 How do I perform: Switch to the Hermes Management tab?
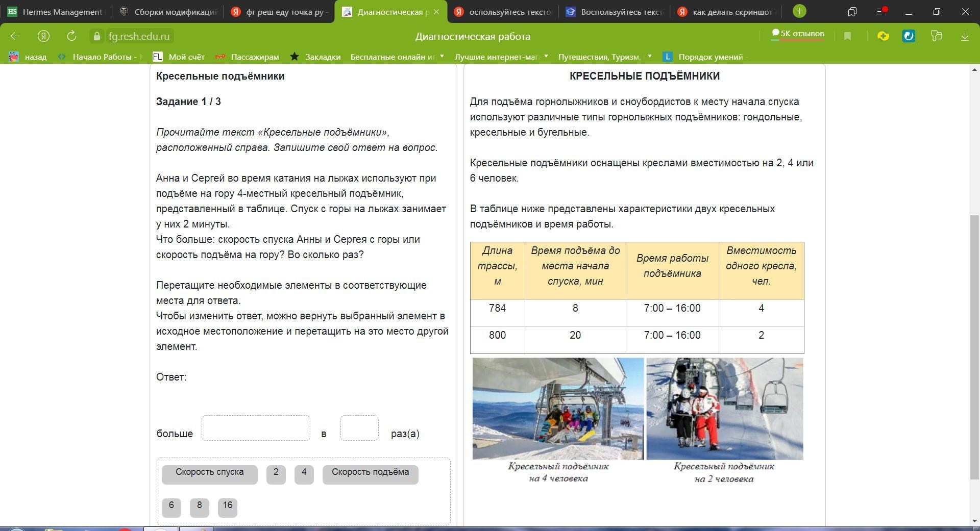(55, 12)
